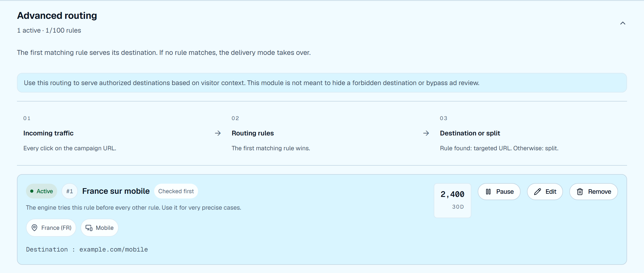Click the destination example.com/mobile text
The height and width of the screenshot is (273, 644).
[x=114, y=249]
